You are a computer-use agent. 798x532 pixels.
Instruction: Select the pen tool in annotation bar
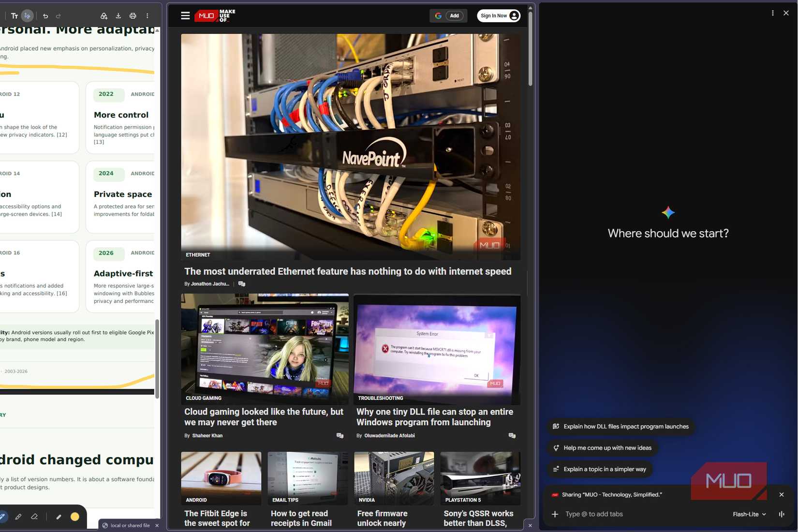[2, 517]
